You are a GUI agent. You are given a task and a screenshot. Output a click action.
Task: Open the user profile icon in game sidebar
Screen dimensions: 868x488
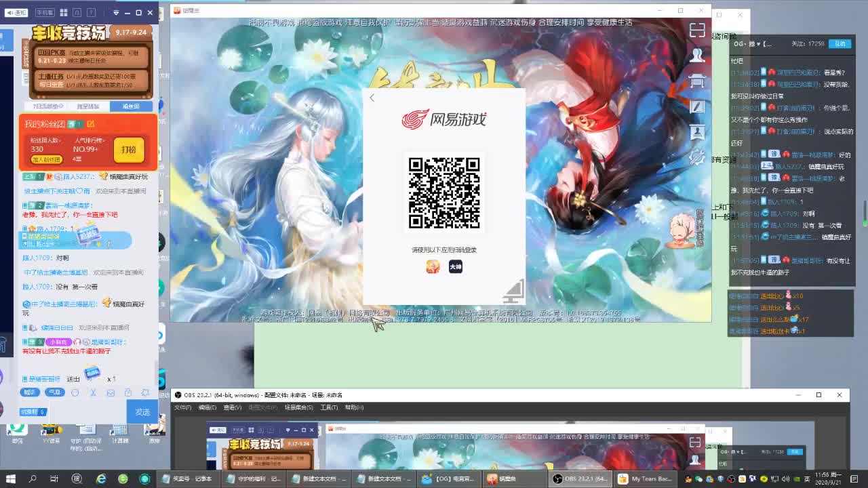(697, 56)
